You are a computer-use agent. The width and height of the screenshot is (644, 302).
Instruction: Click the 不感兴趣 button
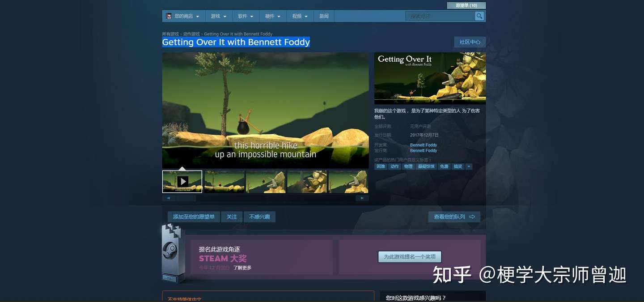point(259,217)
